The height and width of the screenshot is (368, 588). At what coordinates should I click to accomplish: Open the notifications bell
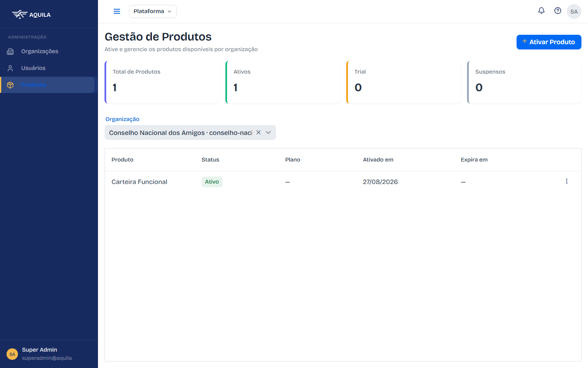pyautogui.click(x=541, y=11)
